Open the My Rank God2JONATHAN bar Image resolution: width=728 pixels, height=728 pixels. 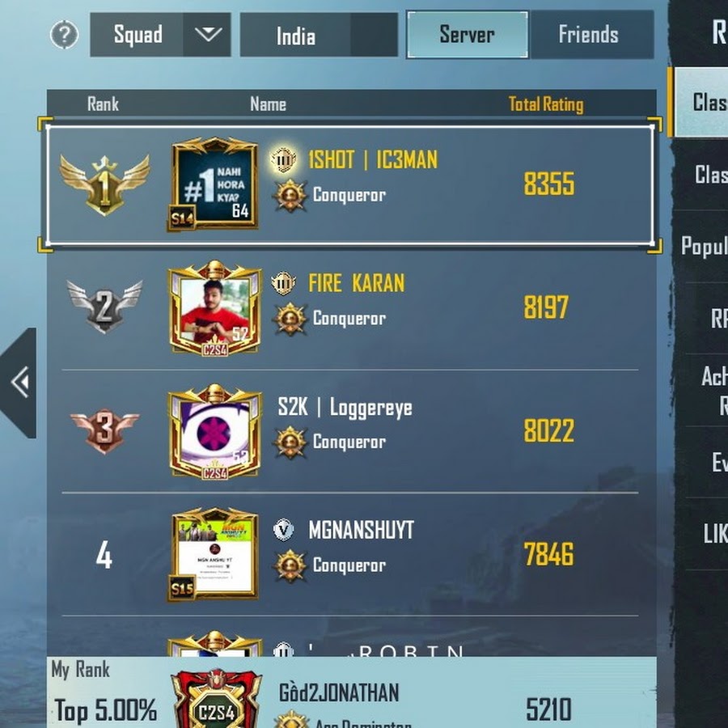pyautogui.click(x=352, y=692)
